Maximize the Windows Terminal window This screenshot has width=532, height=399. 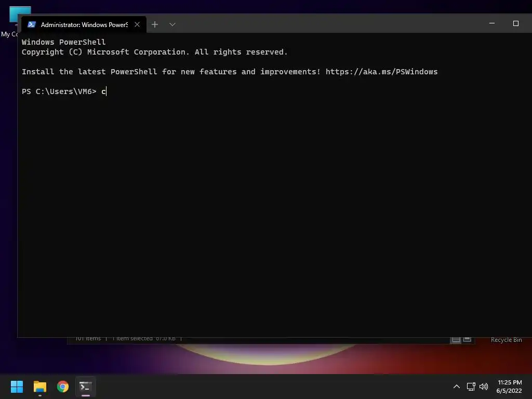click(516, 23)
